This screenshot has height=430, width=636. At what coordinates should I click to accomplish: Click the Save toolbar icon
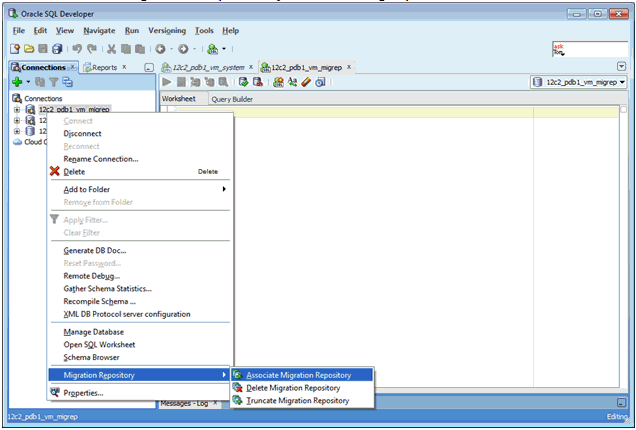pyautogui.click(x=43, y=49)
